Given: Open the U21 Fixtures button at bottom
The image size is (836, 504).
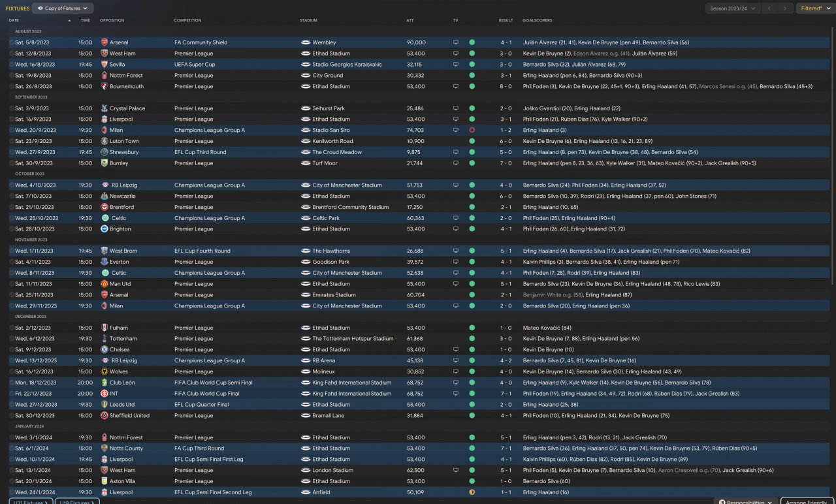Looking at the screenshot, I should 31,502.
